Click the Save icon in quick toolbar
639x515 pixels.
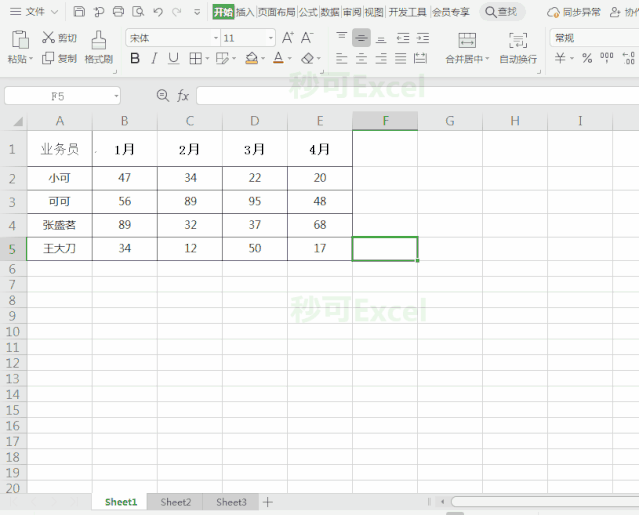click(x=79, y=12)
